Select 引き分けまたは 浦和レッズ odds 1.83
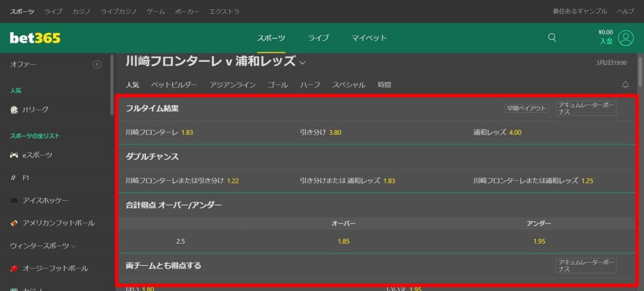 pyautogui.click(x=347, y=181)
